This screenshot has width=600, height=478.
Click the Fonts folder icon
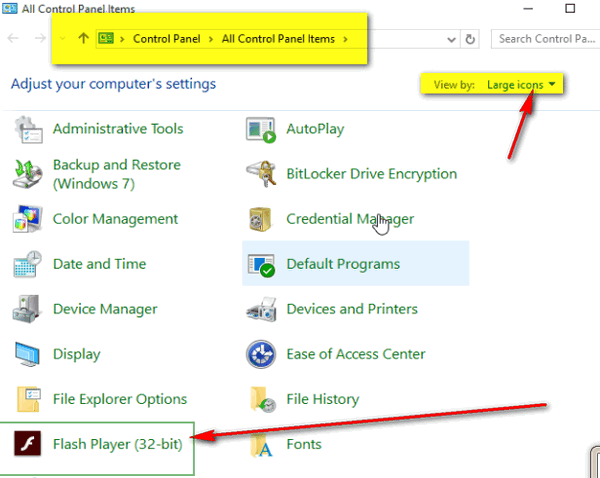[x=261, y=445]
